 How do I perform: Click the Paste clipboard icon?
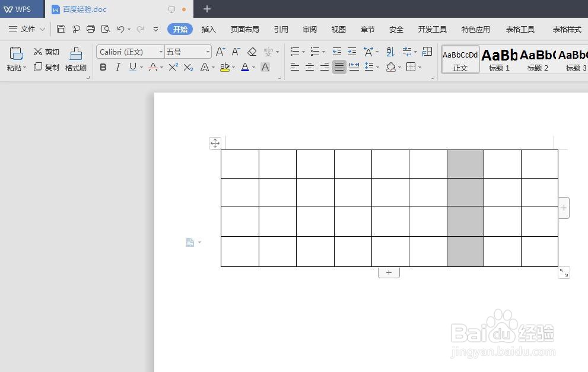click(x=16, y=53)
